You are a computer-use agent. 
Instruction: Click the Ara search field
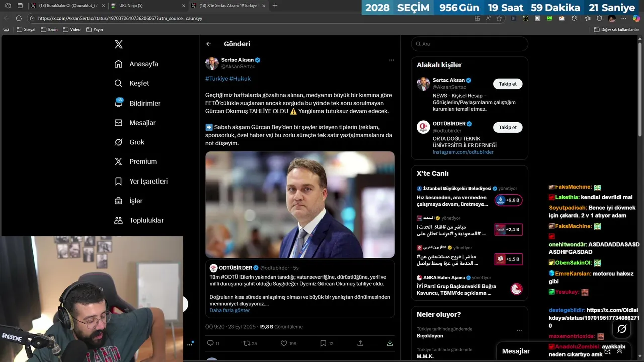point(469,44)
